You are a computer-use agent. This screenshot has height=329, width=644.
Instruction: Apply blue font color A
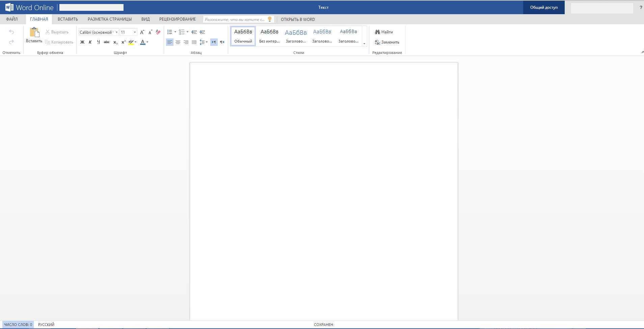tap(143, 42)
